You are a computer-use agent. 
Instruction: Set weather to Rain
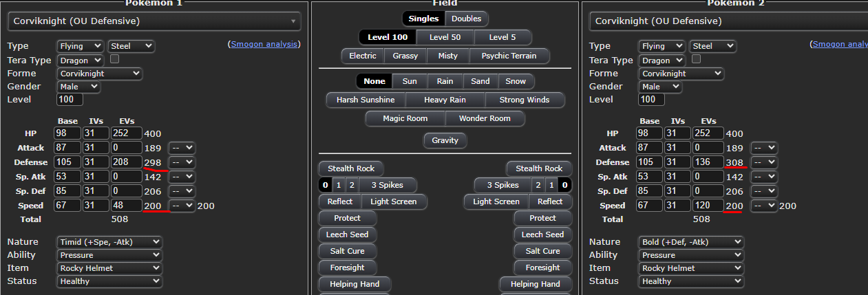[445, 81]
